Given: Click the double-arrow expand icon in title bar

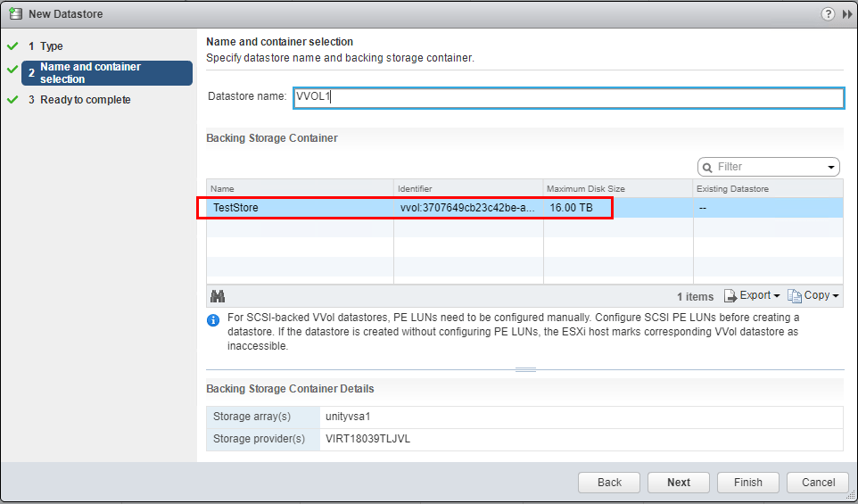Looking at the screenshot, I should 846,13.
